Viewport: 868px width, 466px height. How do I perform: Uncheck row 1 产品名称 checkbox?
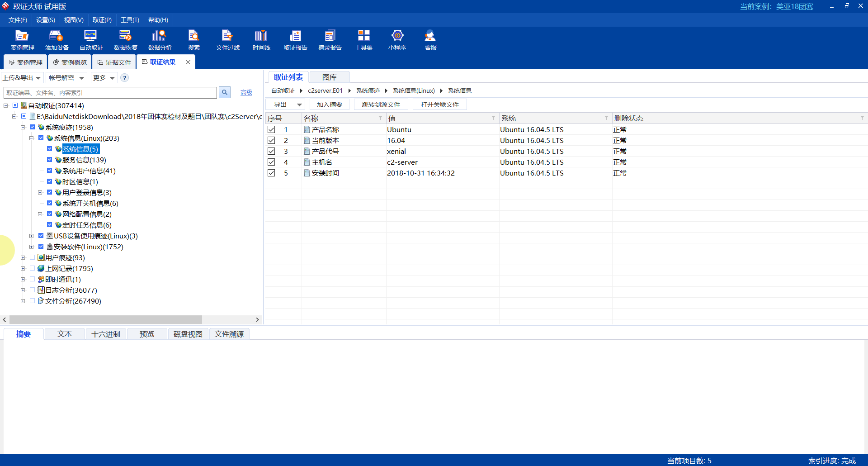pos(271,129)
